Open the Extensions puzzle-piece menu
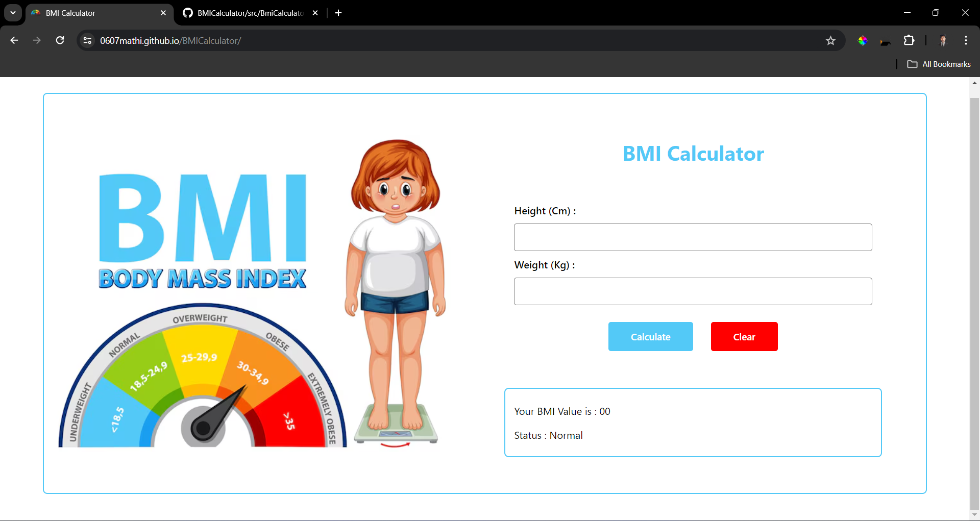Screen dimensions: 980x521 pos(909,40)
